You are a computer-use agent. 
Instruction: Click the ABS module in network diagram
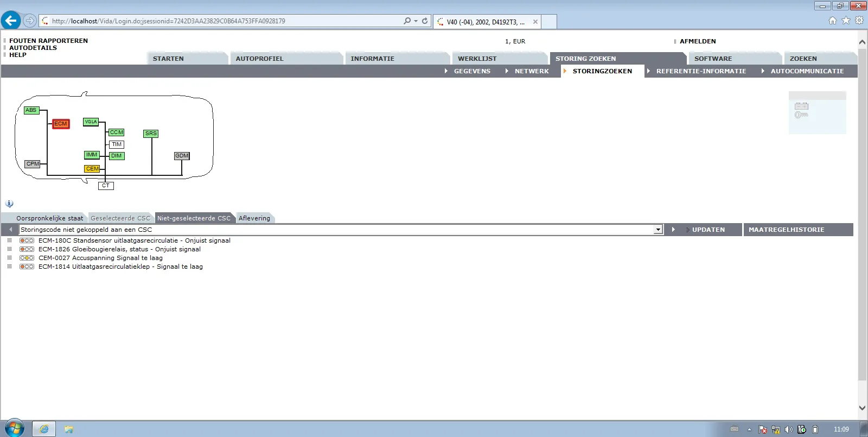tap(31, 110)
